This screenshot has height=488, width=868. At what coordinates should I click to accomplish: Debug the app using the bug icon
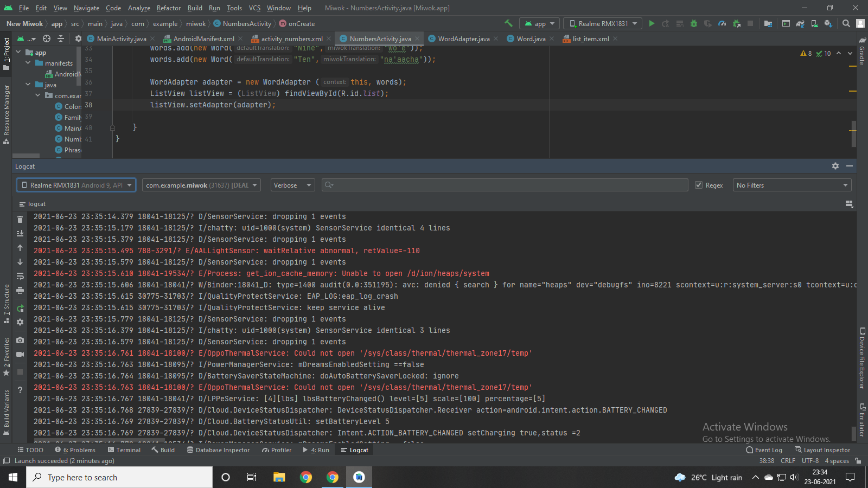click(x=694, y=23)
